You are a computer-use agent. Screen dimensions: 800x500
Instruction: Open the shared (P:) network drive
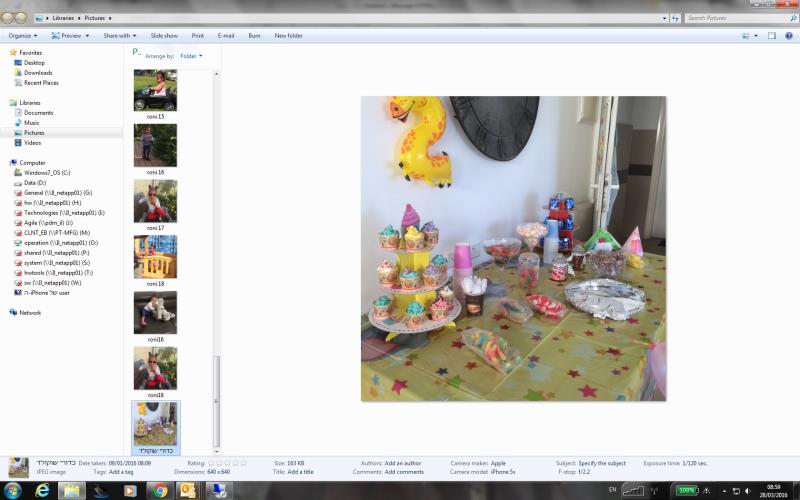point(56,253)
